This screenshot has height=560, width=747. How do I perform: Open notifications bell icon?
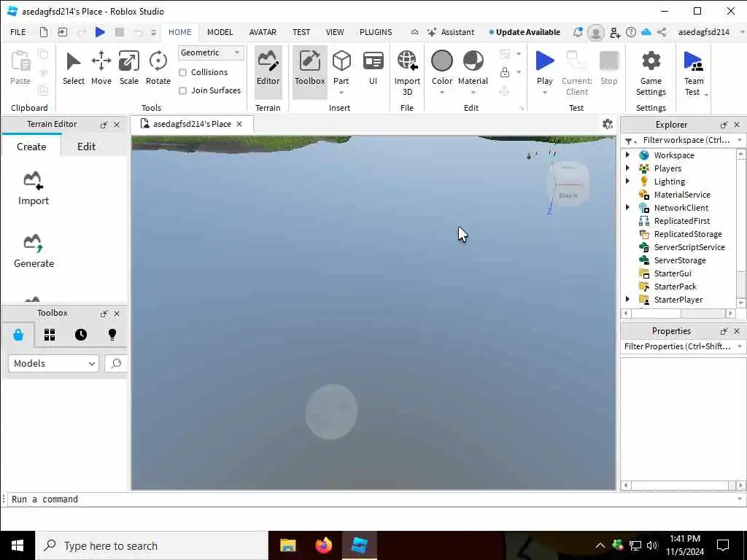coord(578,32)
